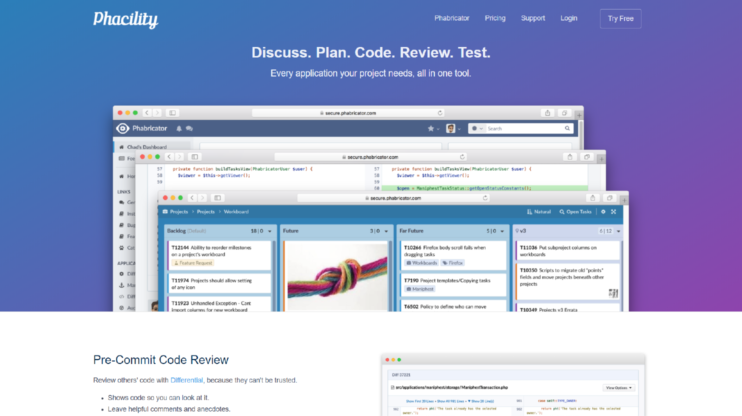Click the magnifier search icon in Phabricator header
Image resolution: width=742 pixels, height=416 pixels.
tap(567, 128)
